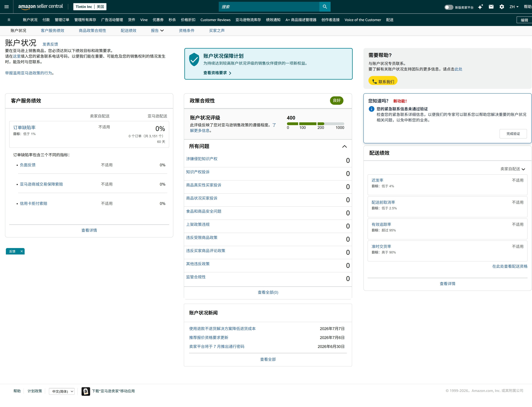Screen dimensions: 532x407
Task: Open 举报滥用亚马逊政策的行为 link
Action: [x=29, y=73]
